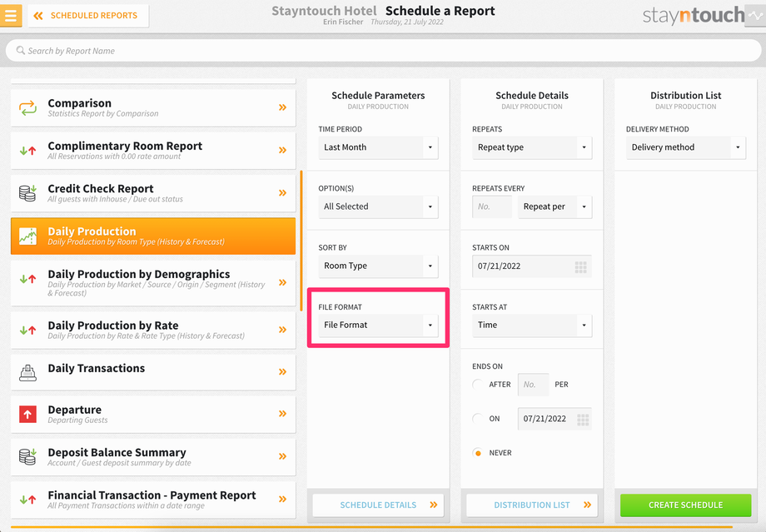Click the Schedule Details panel heading
The height and width of the screenshot is (532, 766).
[532, 95]
